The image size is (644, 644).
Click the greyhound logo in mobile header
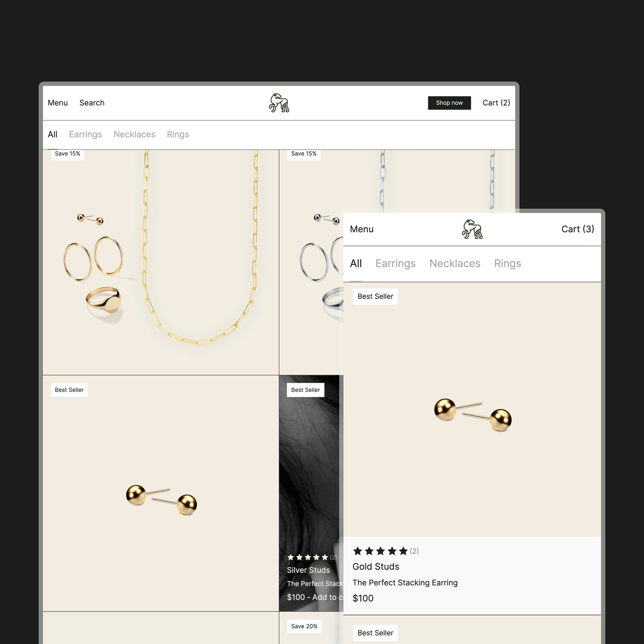[x=472, y=229]
